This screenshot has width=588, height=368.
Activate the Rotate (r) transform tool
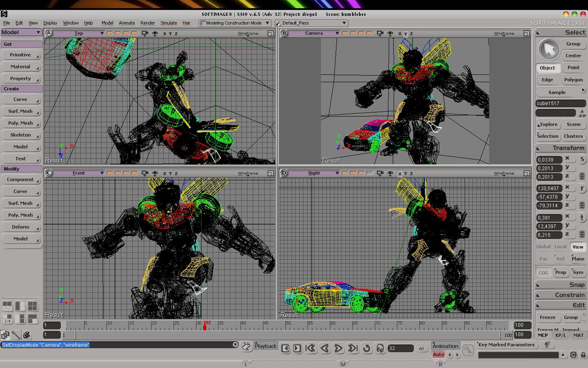click(582, 188)
